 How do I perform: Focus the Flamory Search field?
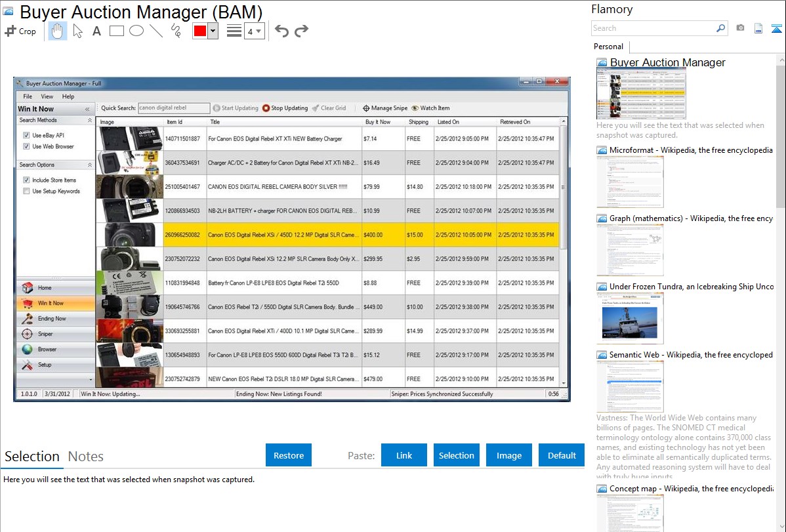pos(653,28)
